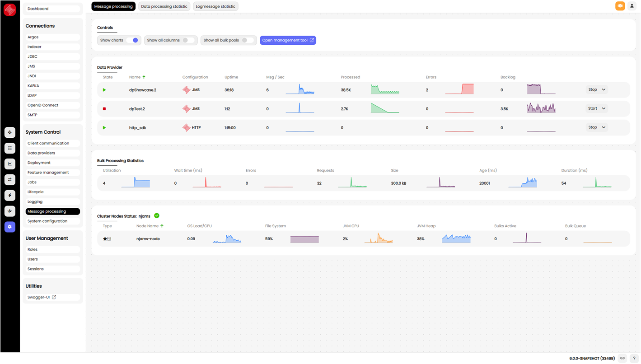This screenshot has width=641, height=364.
Task: Click the sort arrow next to Node Name
Action: coord(162,226)
